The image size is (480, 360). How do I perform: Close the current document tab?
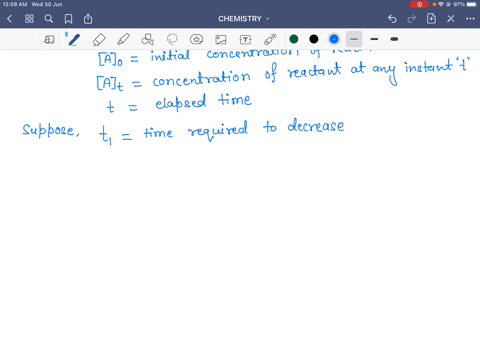click(451, 19)
